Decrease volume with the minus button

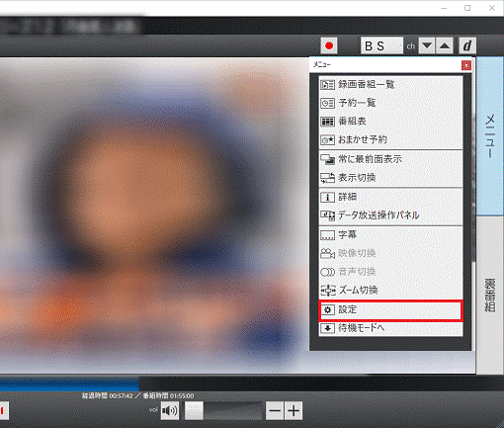pos(275,410)
